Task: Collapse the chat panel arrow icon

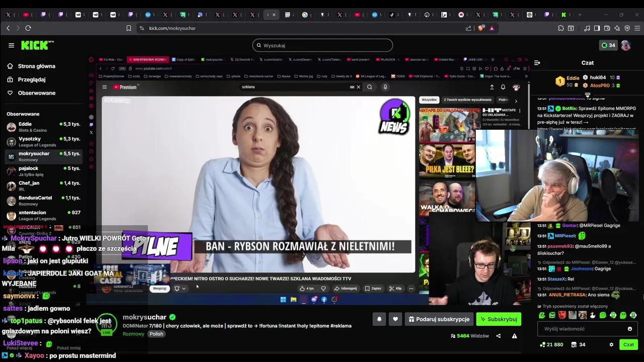Action: tap(537, 63)
